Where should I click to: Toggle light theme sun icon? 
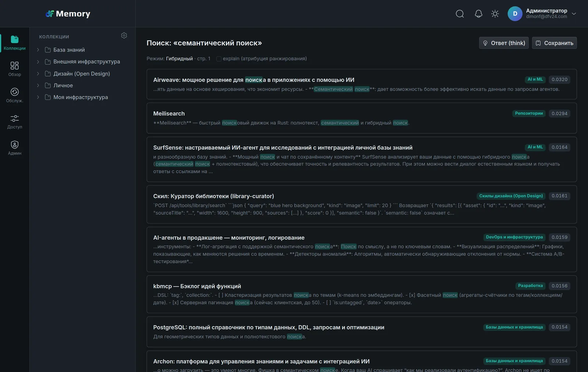(x=495, y=14)
